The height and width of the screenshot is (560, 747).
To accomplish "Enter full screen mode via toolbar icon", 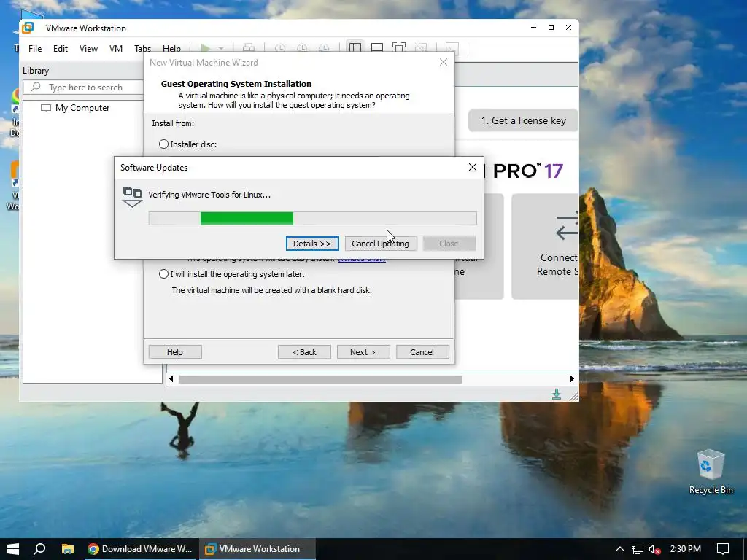I will pyautogui.click(x=399, y=47).
